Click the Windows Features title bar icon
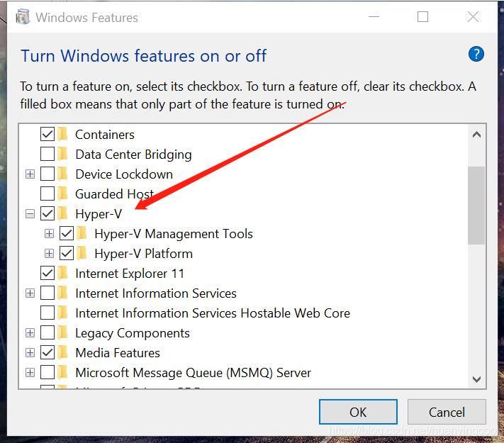Screen dimensions: 504x443 (x=23, y=17)
